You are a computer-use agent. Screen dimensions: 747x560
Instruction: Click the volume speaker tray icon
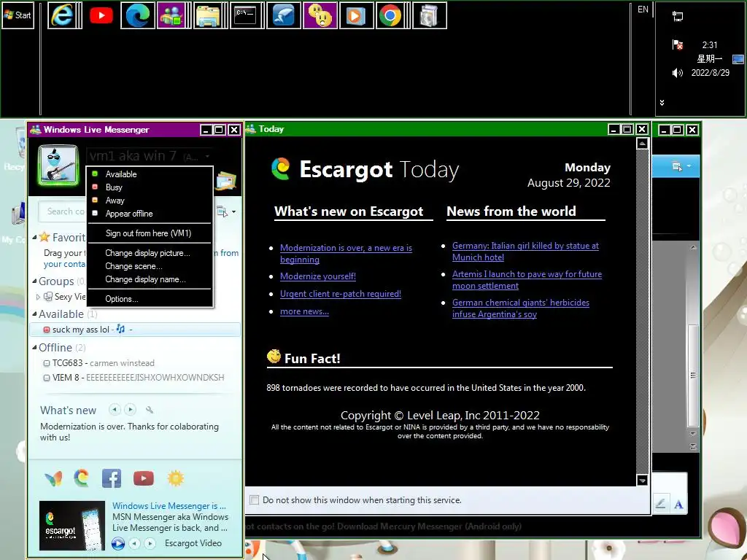677,73
